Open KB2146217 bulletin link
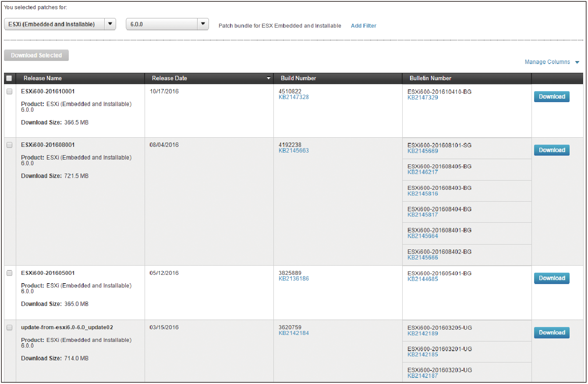588x384 pixels. (x=423, y=172)
